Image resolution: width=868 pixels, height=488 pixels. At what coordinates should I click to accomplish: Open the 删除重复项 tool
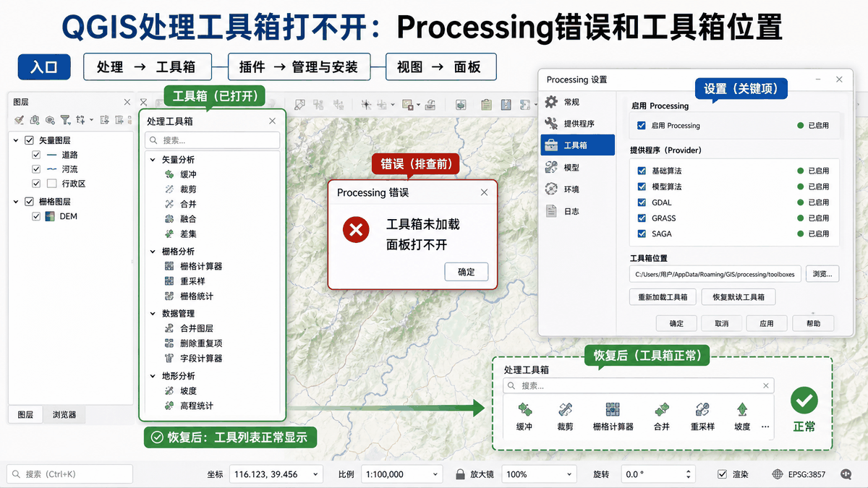pos(193,343)
